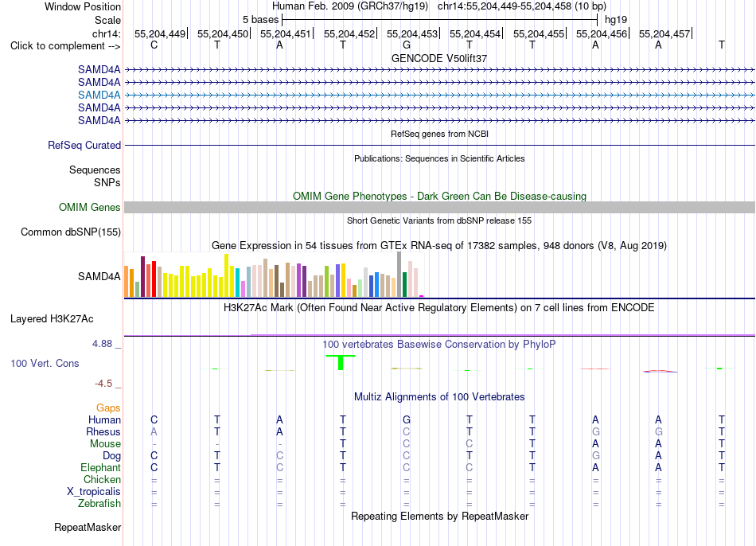Click the tall green PhyloP conservation bar

(341, 363)
